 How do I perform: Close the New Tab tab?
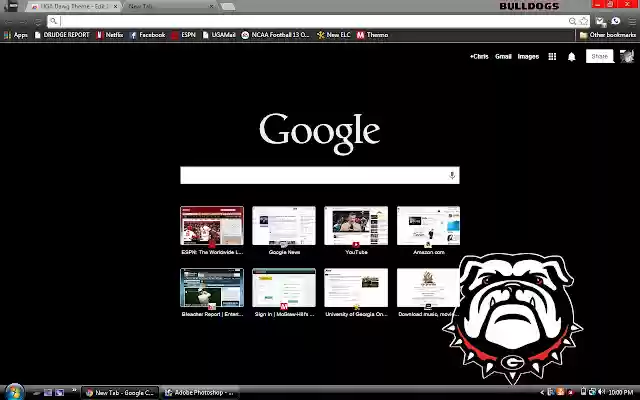pyautogui.click(x=211, y=7)
